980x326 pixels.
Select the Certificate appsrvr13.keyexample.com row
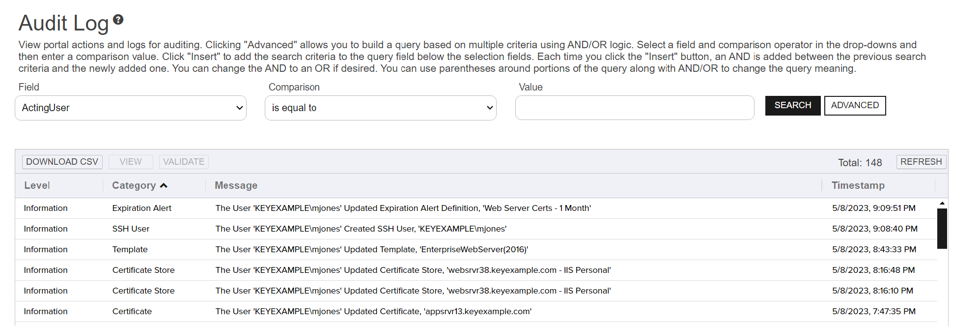pyautogui.click(x=373, y=311)
